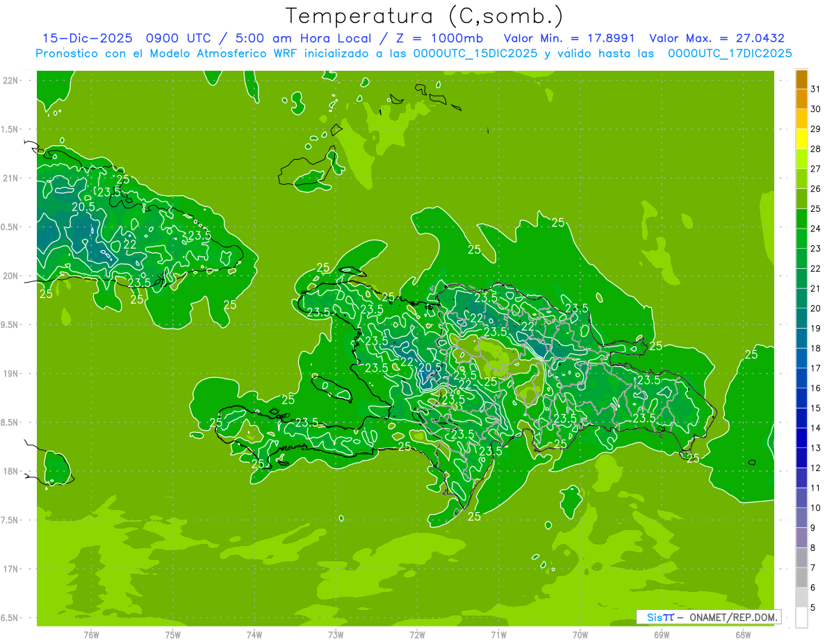Screen dimensions: 834x644
Task: Click the "71W" longitude axis label
Action: tap(498, 634)
